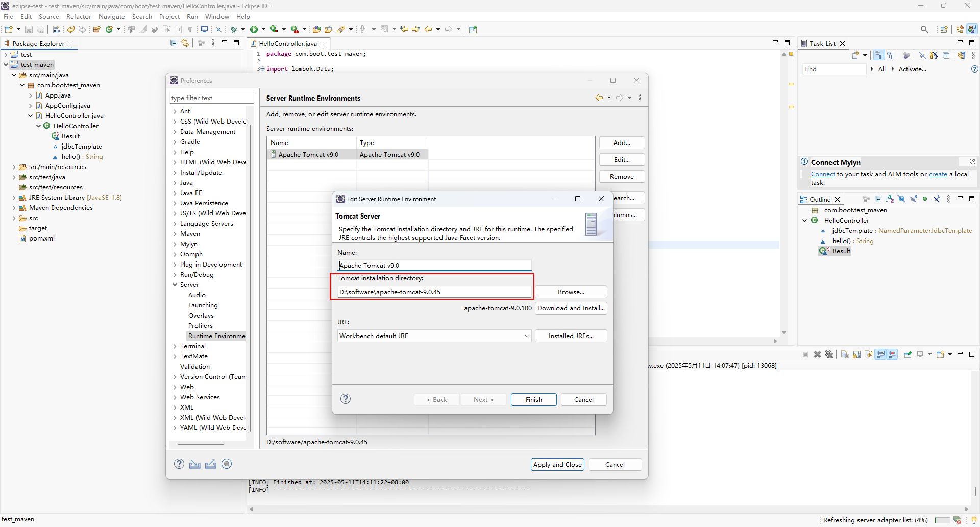Expand the Maven Dependencies node
Viewport: 980px width, 527px height.
pyautogui.click(x=14, y=208)
